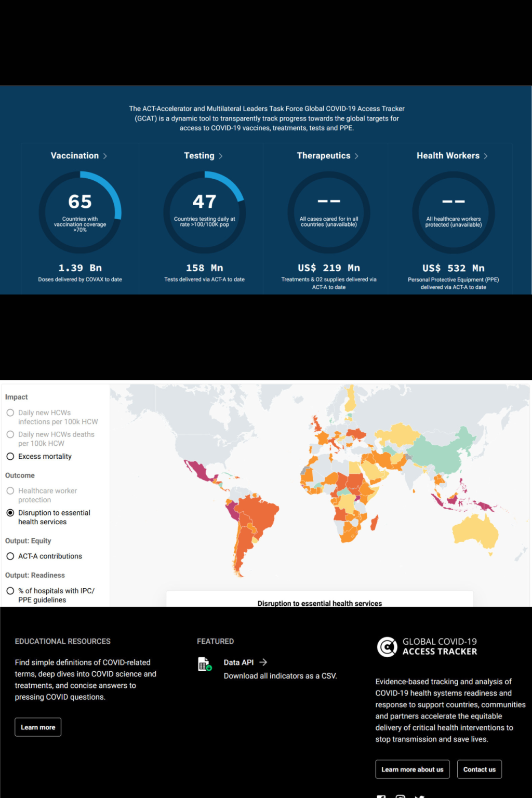This screenshot has width=532, height=798.
Task: Expand the Vaccination section via its chevron
Action: [105, 155]
